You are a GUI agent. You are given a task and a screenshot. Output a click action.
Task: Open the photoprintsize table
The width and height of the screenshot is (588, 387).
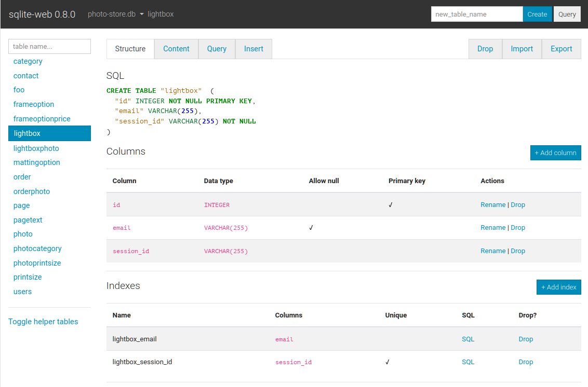click(37, 263)
